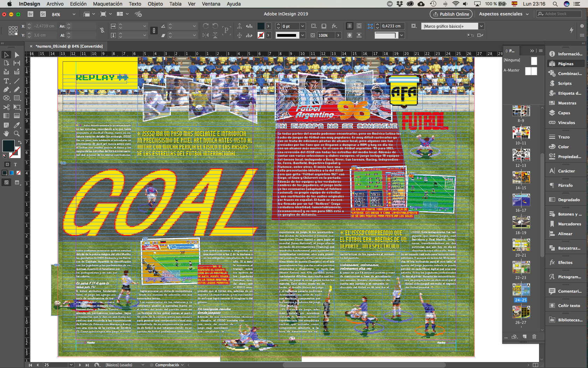The width and height of the screenshot is (588, 368).
Task: Open the corner shape dropdown
Action: point(401,35)
